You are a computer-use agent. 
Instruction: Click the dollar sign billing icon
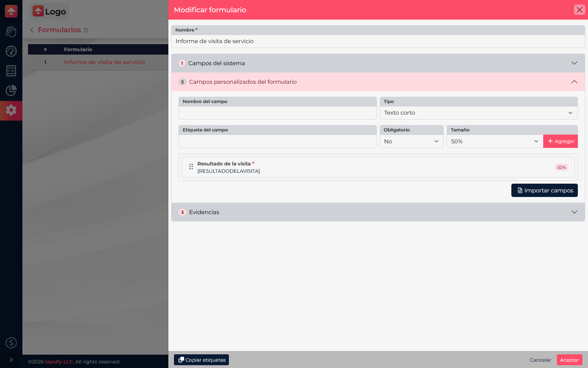pyautogui.click(x=11, y=343)
